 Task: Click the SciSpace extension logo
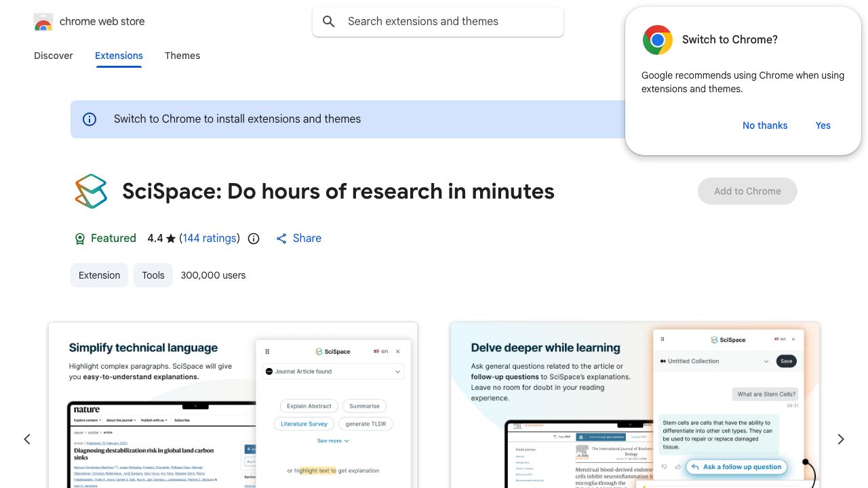(x=91, y=191)
